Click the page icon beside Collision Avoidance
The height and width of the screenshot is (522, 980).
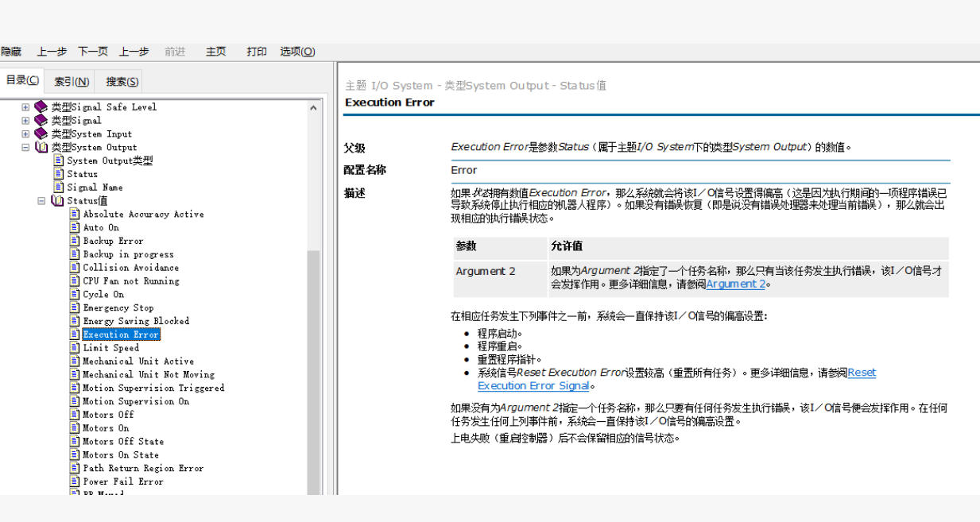pos(75,268)
